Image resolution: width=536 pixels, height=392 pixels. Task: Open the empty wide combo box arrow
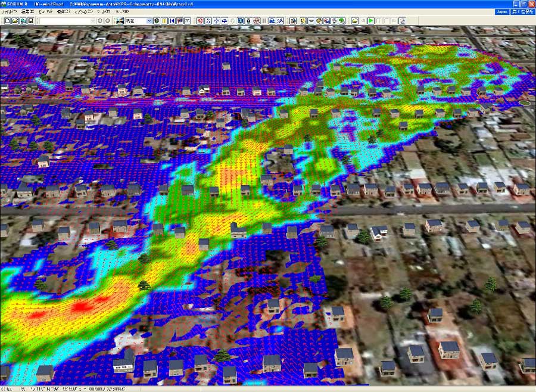point(93,21)
